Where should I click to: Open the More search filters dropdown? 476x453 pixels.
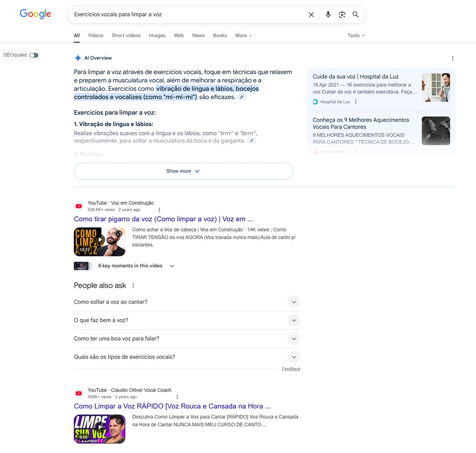243,35
